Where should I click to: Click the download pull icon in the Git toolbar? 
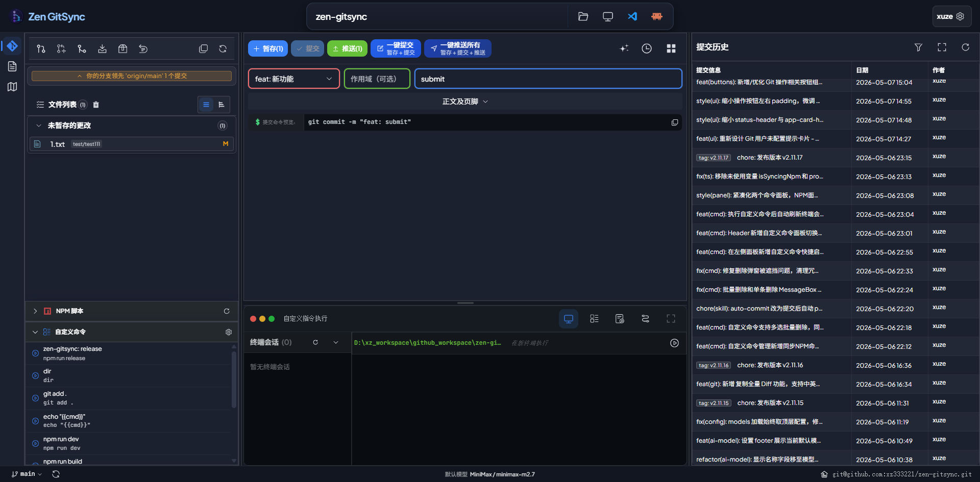pos(102,49)
